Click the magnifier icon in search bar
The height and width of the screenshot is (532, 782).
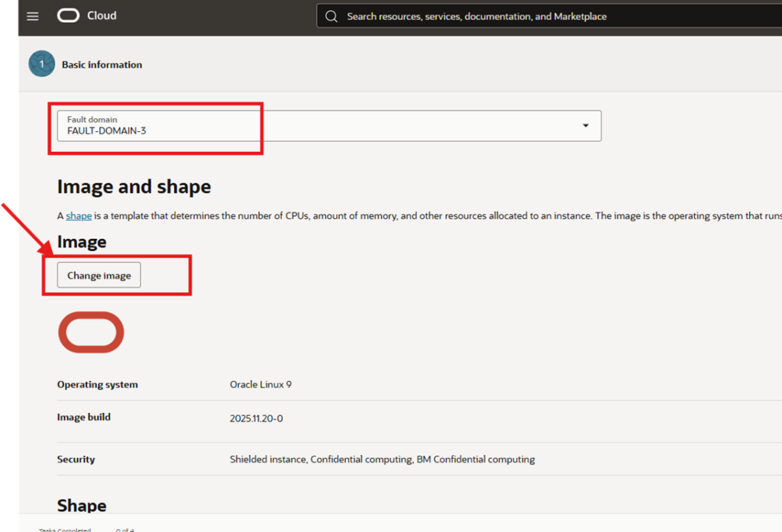[x=331, y=16]
